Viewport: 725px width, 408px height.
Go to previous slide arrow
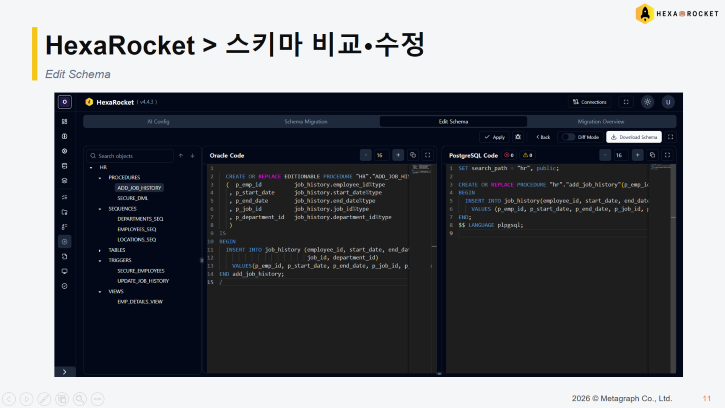coord(9,399)
